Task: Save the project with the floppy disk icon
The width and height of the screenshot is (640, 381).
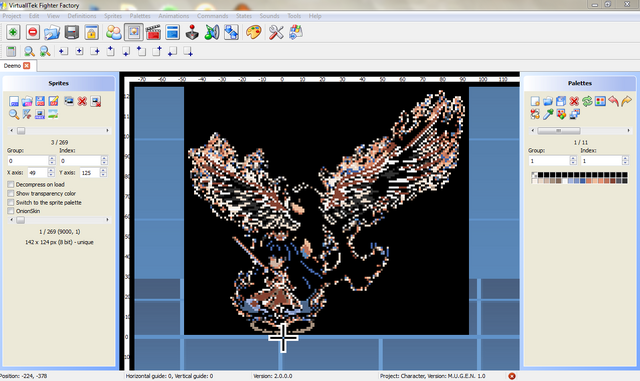Action: coord(72,32)
